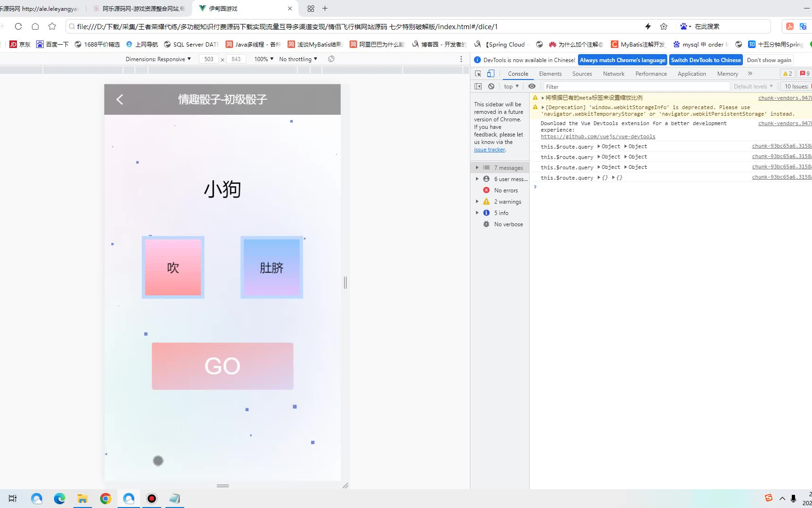Switch to the Memory tab
Screen dimensions: 812x508
point(727,73)
